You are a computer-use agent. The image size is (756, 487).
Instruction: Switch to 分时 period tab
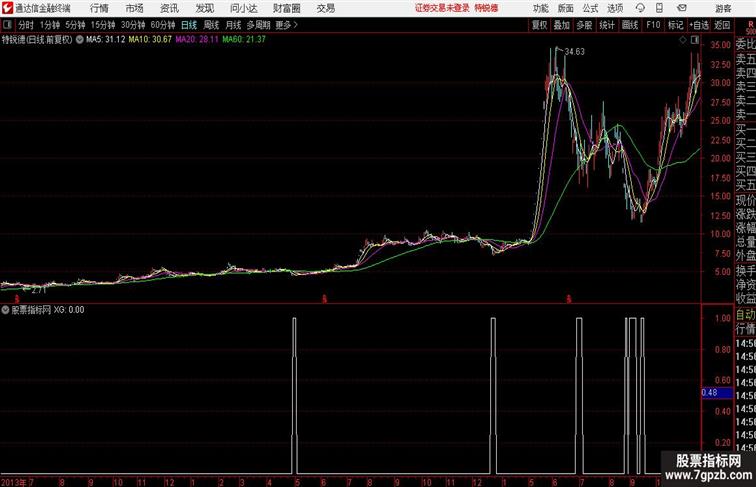[x=26, y=25]
